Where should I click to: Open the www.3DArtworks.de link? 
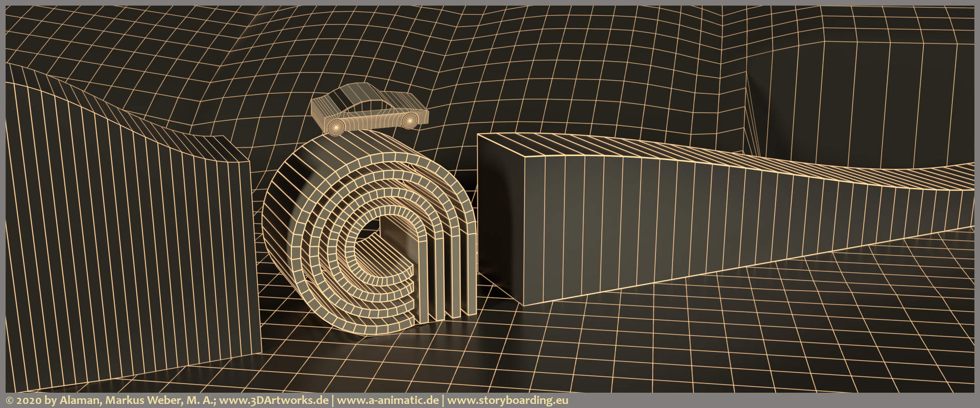(276, 400)
